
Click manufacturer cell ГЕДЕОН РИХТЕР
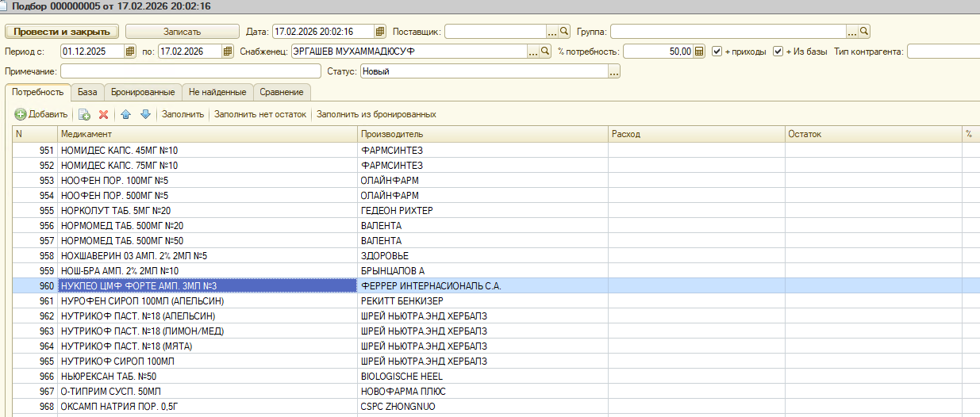point(483,211)
